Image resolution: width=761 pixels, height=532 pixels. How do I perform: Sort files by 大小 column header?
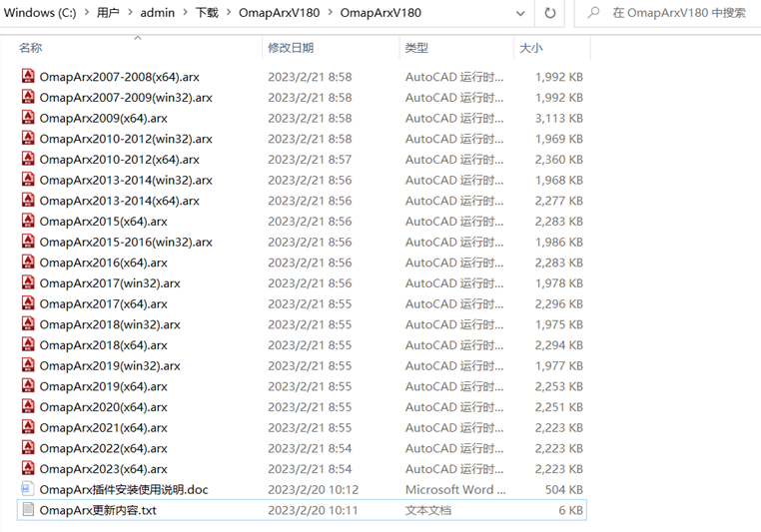[531, 47]
